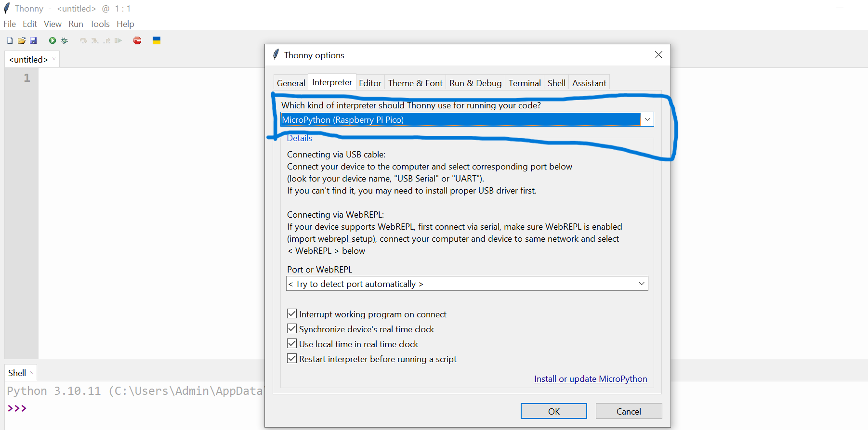
Task: Toggle Interrupt working program on connect
Action: click(292, 314)
